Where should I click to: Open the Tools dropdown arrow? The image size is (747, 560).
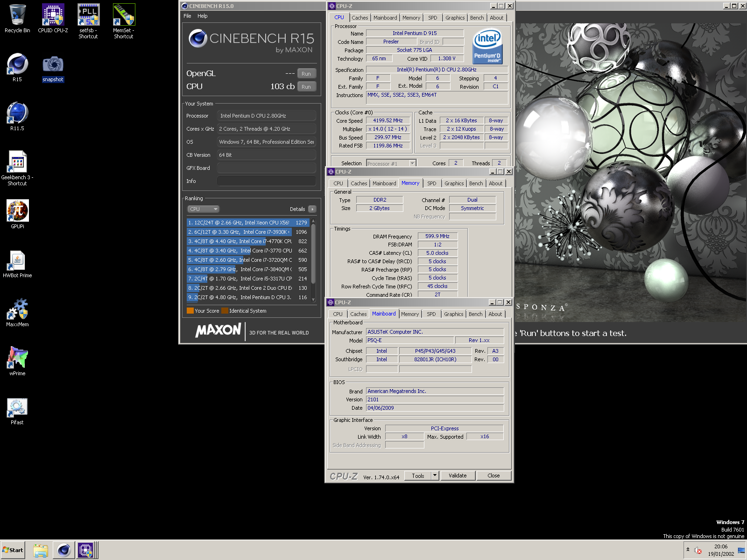point(435,476)
